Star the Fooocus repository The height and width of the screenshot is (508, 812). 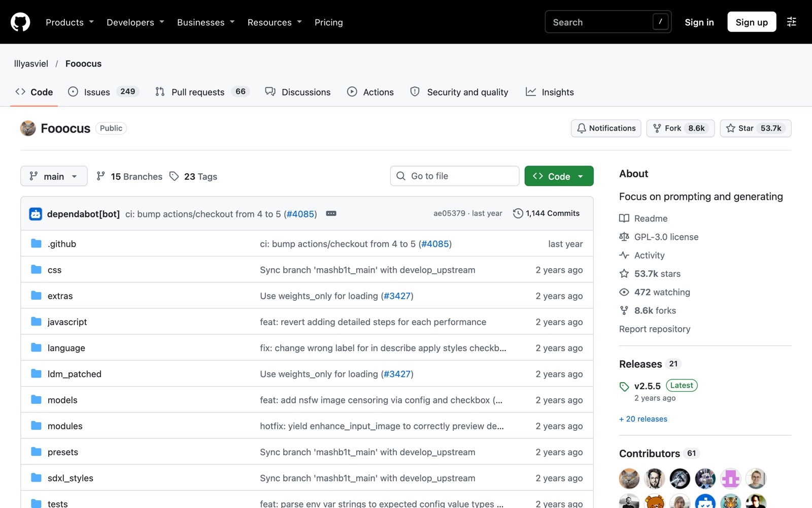coord(755,128)
